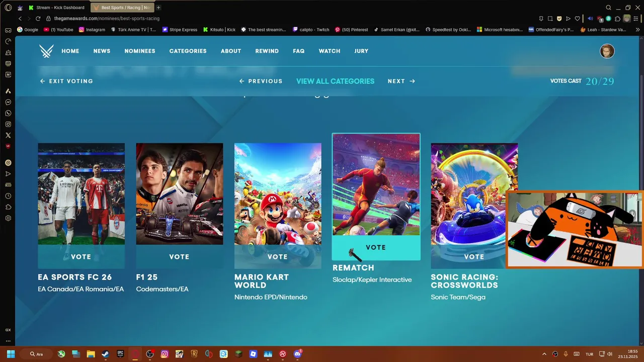Open the Opera menu logo
This screenshot has height=362, width=644.
click(x=8, y=8)
